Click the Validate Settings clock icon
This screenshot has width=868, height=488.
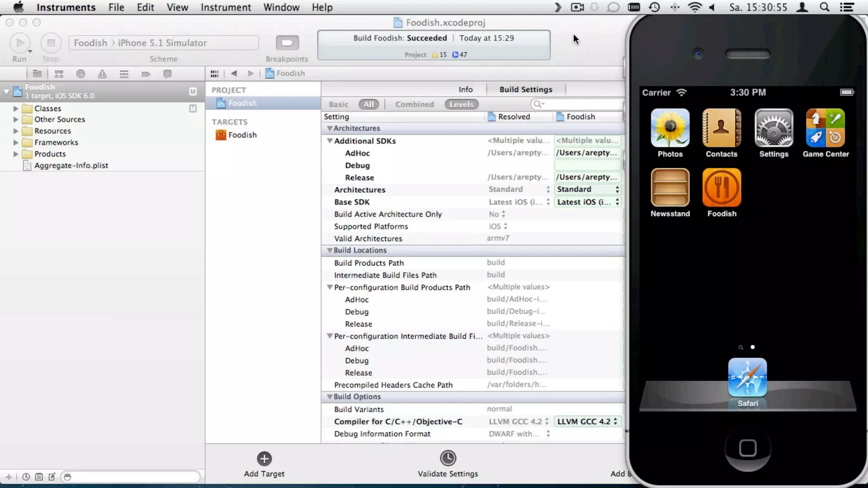448,458
